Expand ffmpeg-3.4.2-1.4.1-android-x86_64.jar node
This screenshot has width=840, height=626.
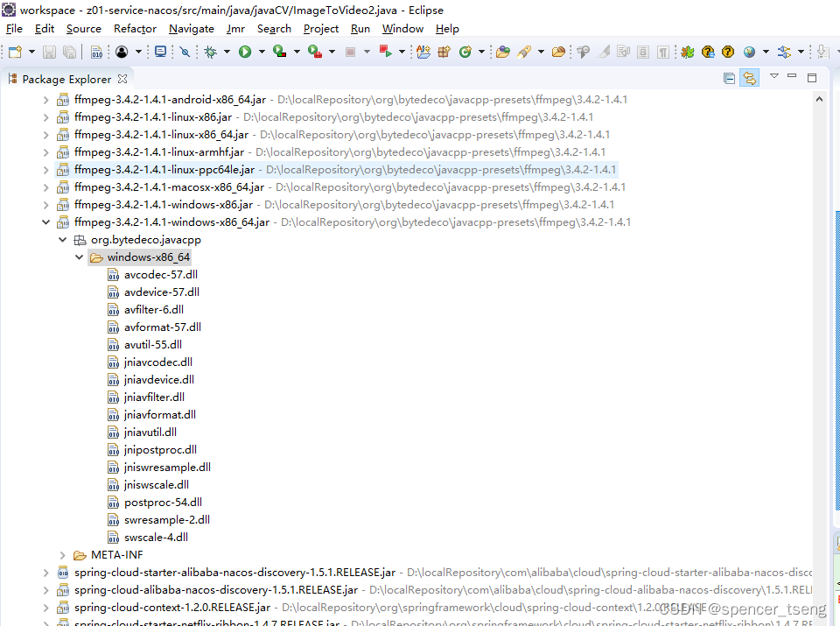point(46,100)
